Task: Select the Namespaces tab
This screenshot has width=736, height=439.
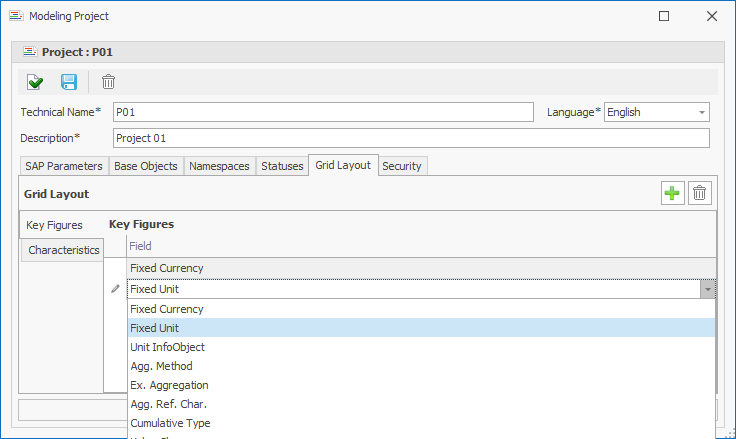Action: click(219, 166)
